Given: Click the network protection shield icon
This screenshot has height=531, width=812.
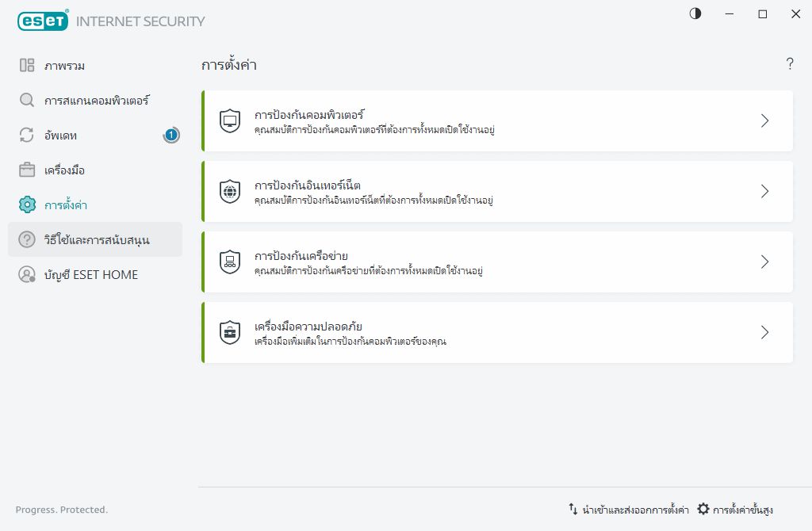Looking at the screenshot, I should click(x=229, y=262).
